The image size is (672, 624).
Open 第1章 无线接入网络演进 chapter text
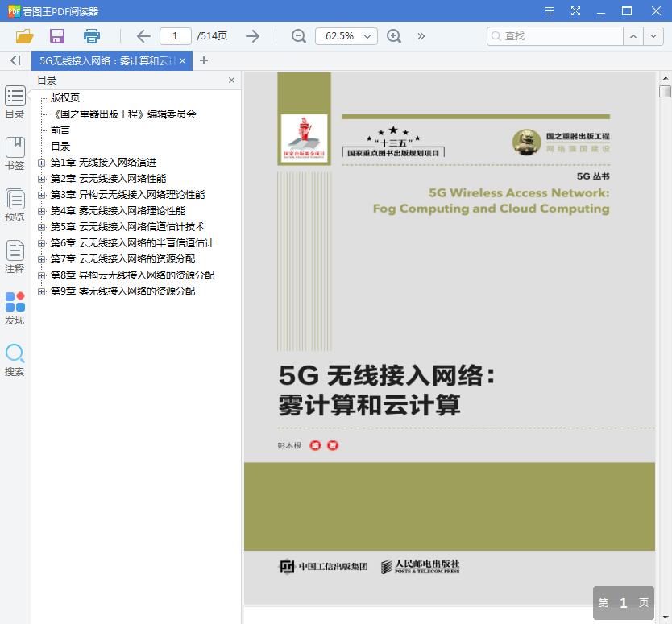[103, 163]
